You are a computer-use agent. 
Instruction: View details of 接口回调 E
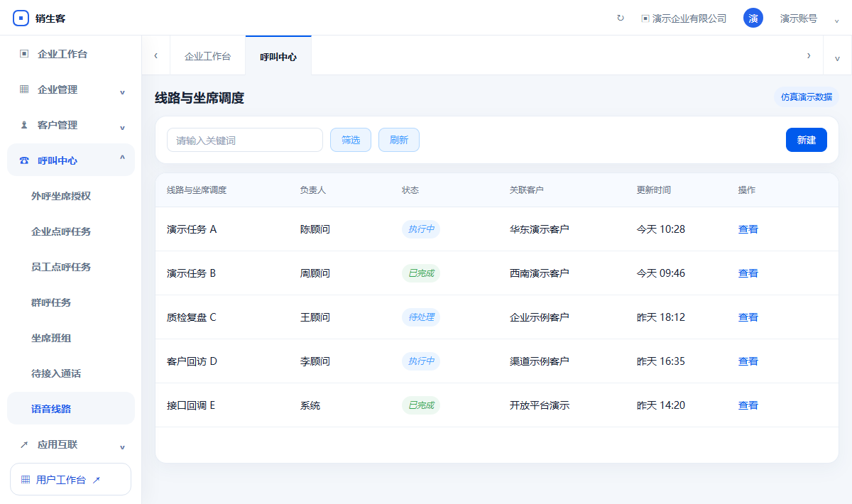coord(748,405)
